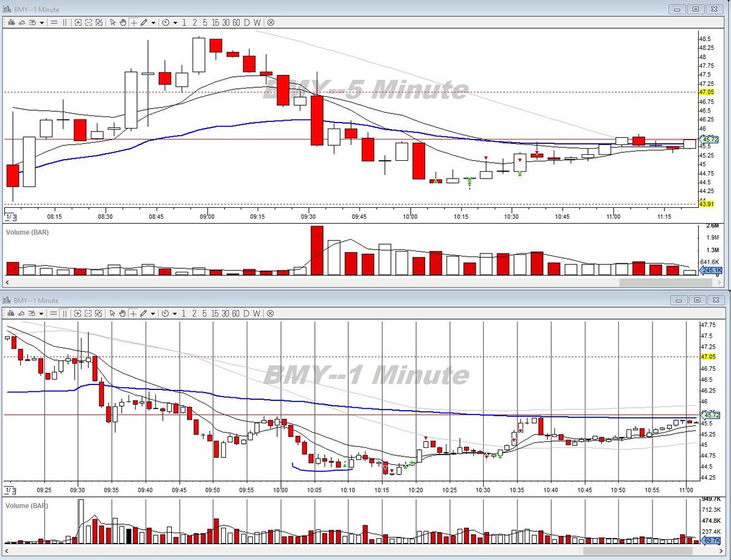This screenshot has width=731, height=560.
Task: Switch 5 Minute chart to 15 minute interval
Action: coord(216,22)
